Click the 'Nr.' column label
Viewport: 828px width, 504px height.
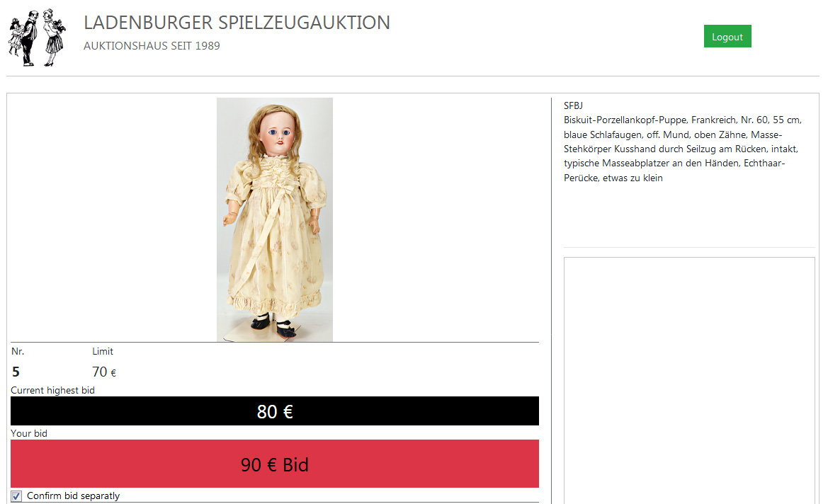[18, 352]
